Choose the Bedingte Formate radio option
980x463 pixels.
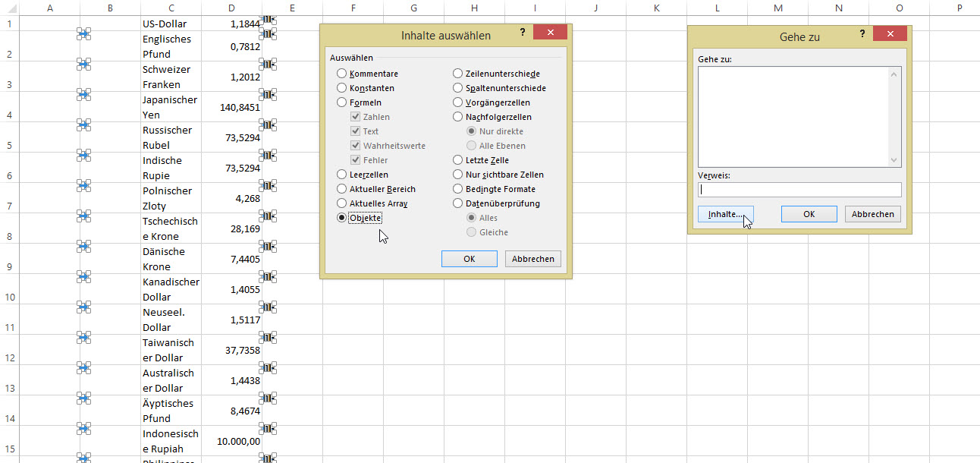(x=458, y=189)
